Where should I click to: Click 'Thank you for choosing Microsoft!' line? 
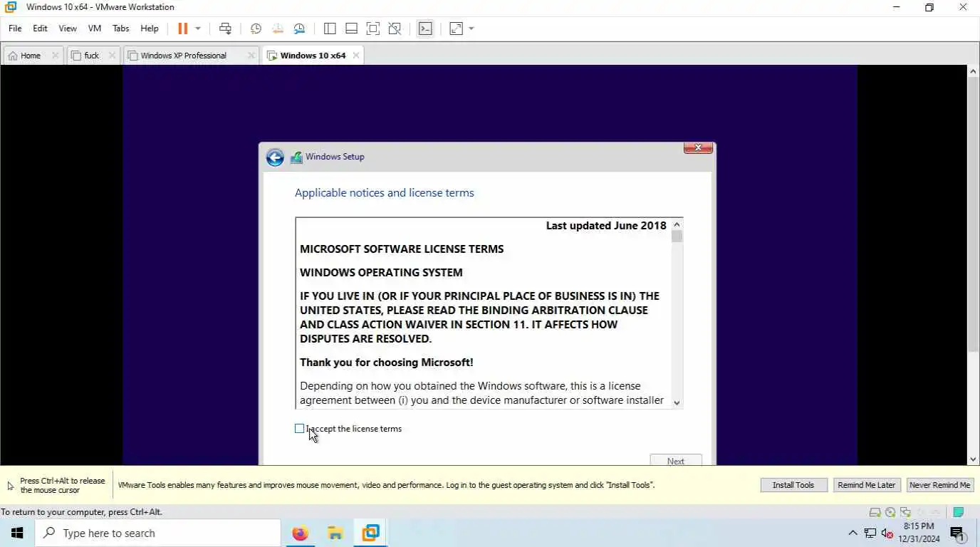coord(387,363)
